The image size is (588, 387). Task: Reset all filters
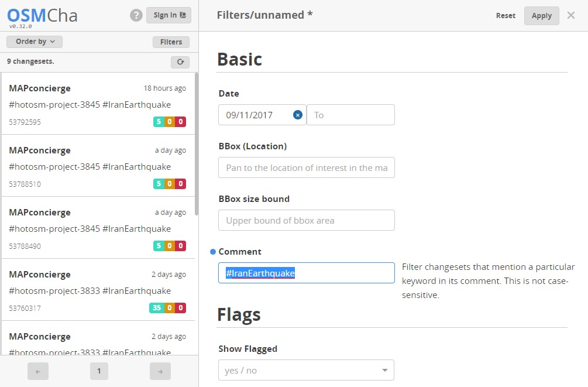tap(506, 16)
